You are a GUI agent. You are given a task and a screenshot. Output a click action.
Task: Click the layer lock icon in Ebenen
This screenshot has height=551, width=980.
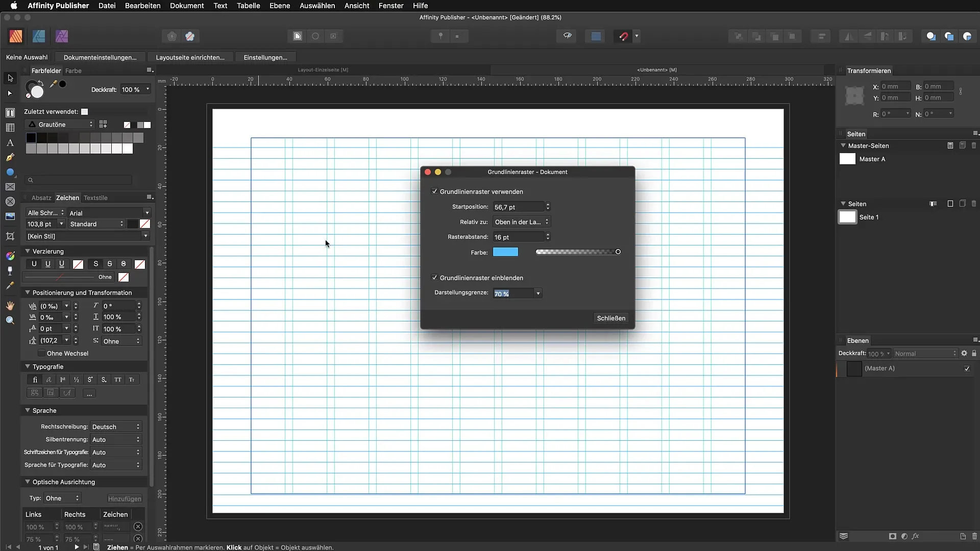(x=974, y=353)
